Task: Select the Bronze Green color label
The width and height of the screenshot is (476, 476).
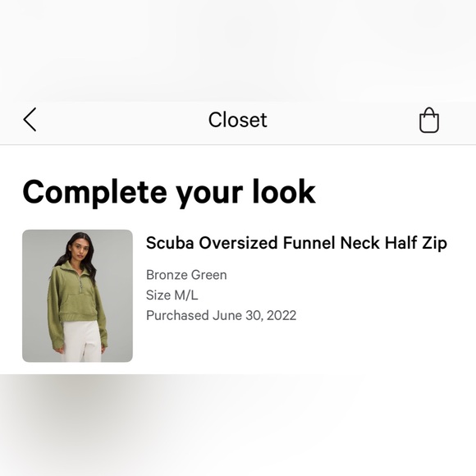Action: (186, 275)
